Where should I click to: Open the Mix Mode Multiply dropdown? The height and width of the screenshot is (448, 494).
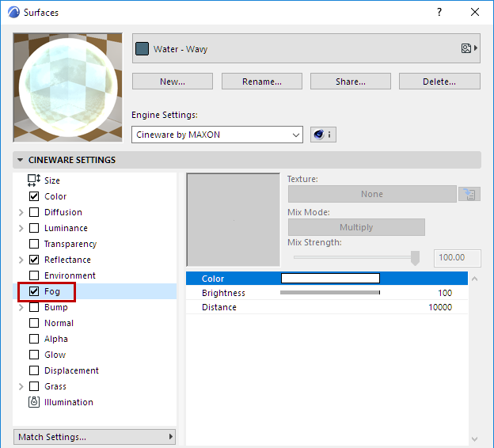coord(356,227)
